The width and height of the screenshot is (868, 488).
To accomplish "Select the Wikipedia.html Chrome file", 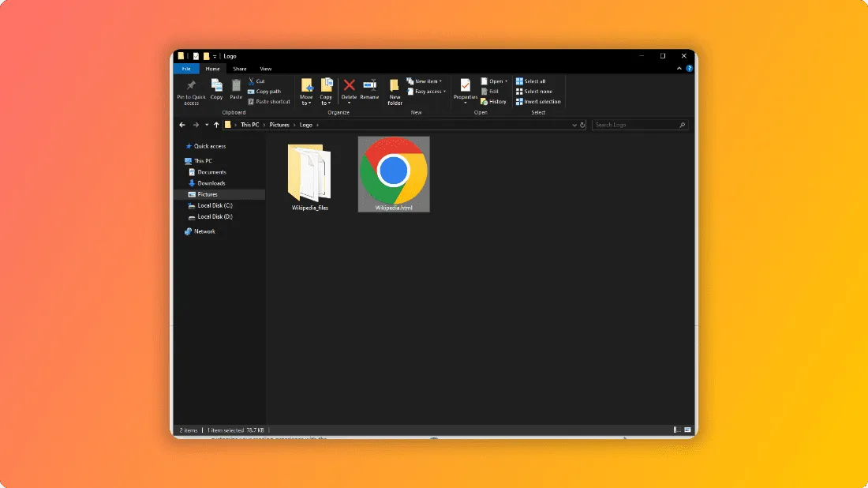I will [x=394, y=174].
